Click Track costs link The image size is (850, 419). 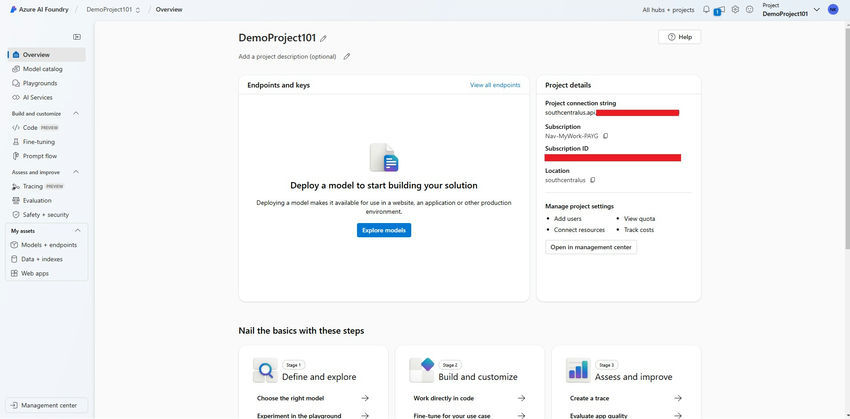pos(639,230)
